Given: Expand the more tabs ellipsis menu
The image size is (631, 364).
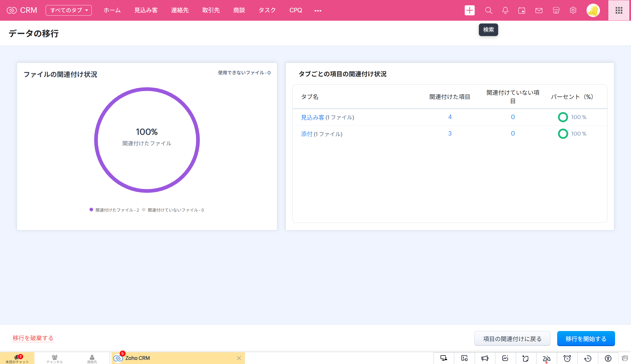Looking at the screenshot, I should pyautogui.click(x=318, y=11).
